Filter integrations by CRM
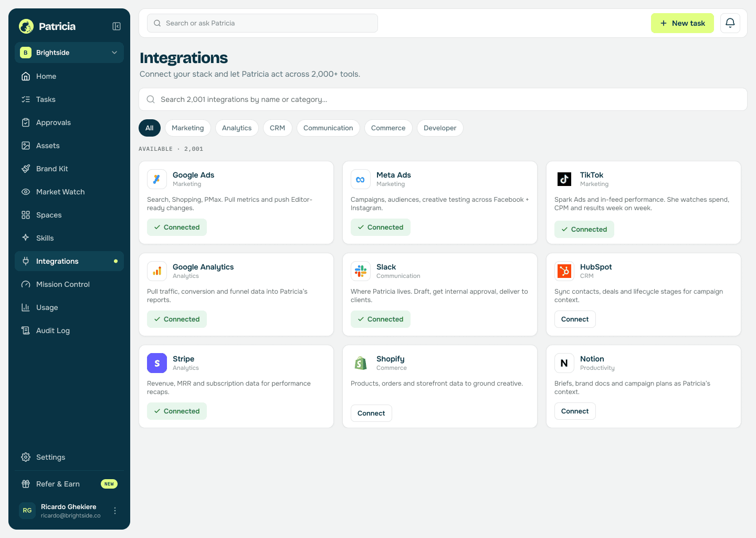The image size is (756, 538). point(278,128)
